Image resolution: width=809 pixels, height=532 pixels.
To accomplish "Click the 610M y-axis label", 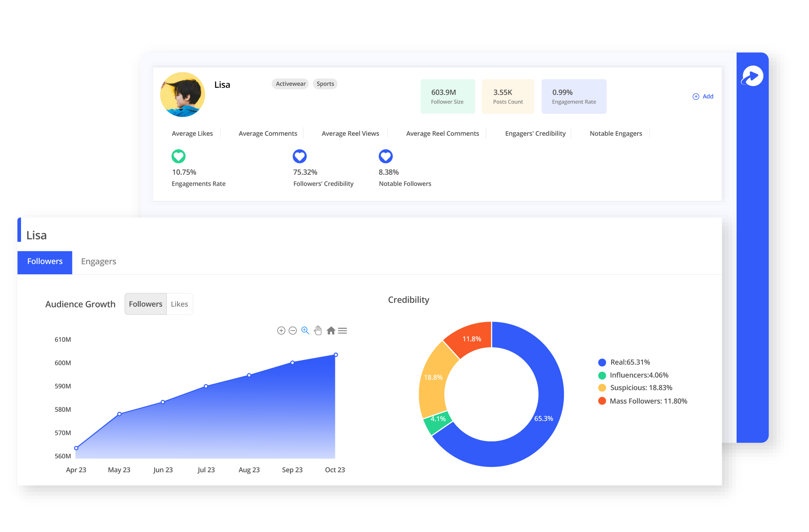I will pyautogui.click(x=63, y=339).
